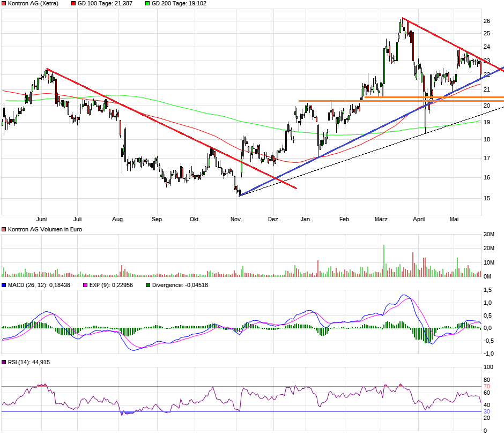Click the November low candle near 15
Image resolution: width=504 pixels, height=436 pixels.
tap(240, 192)
